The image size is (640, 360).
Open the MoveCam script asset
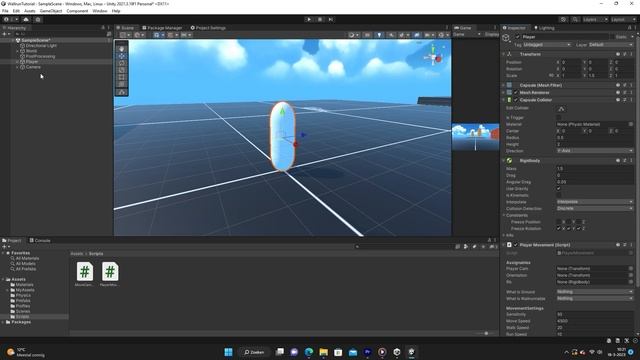(84, 274)
